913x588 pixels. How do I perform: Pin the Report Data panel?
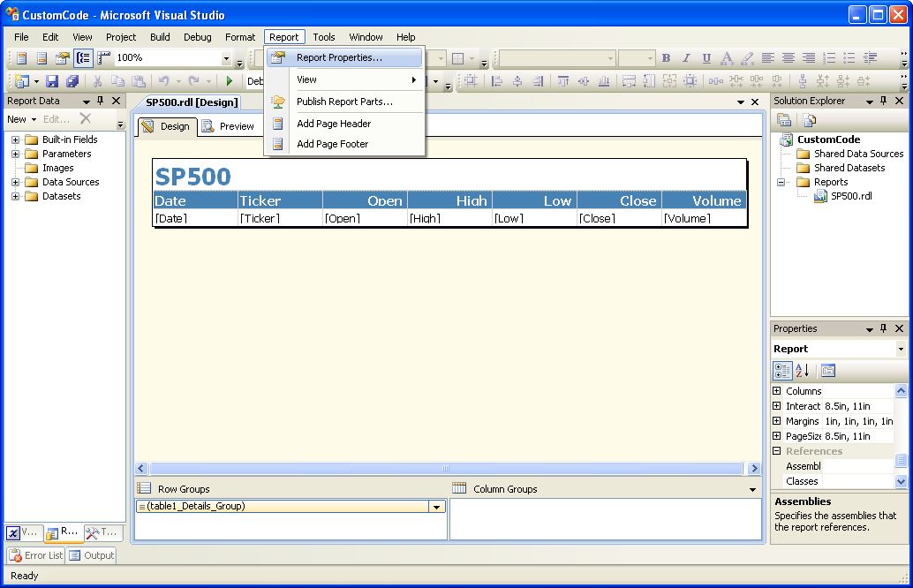(x=100, y=101)
